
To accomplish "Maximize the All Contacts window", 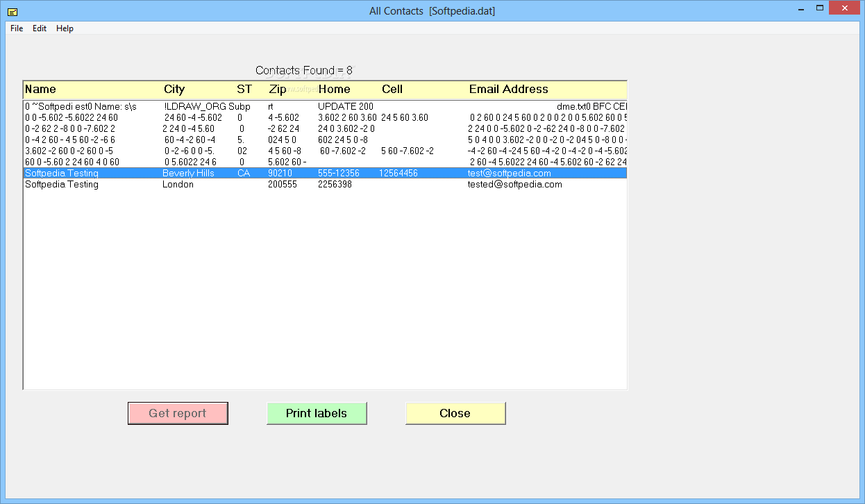I will 820,8.
